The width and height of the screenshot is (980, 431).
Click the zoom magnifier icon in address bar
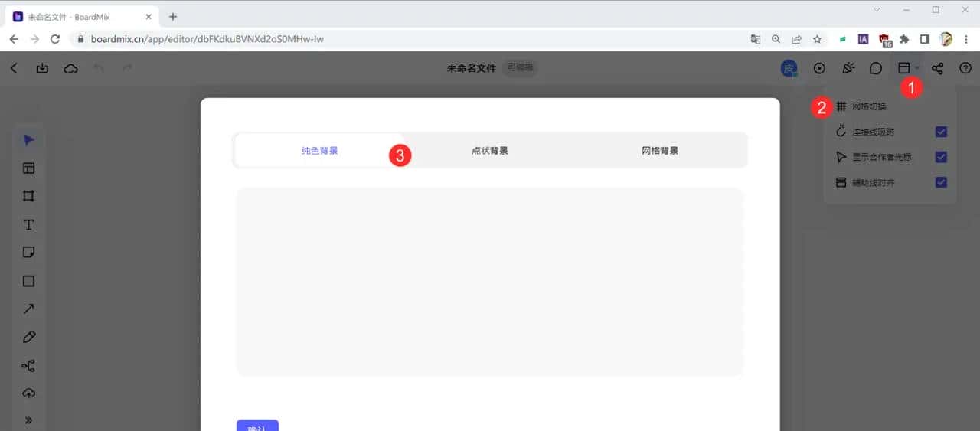(776, 38)
